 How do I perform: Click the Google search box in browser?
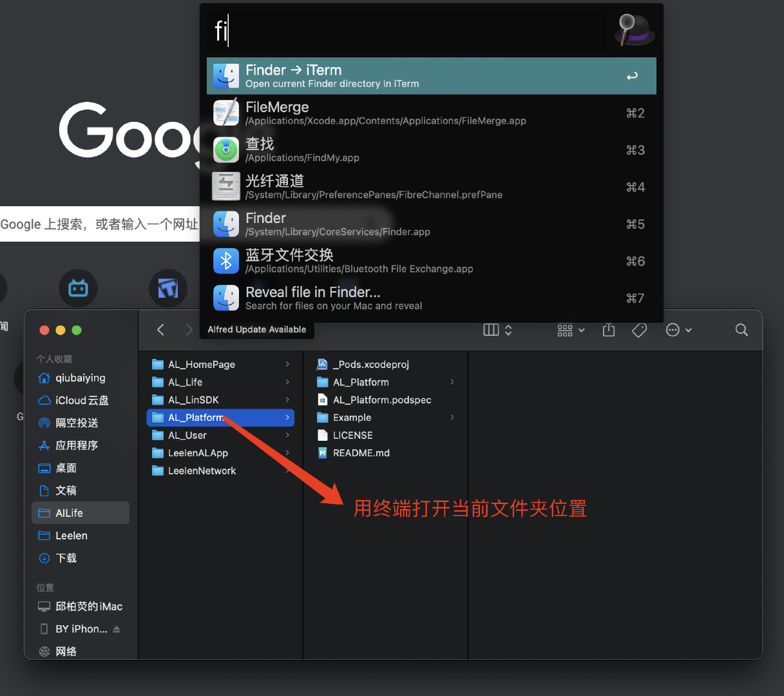(100, 224)
